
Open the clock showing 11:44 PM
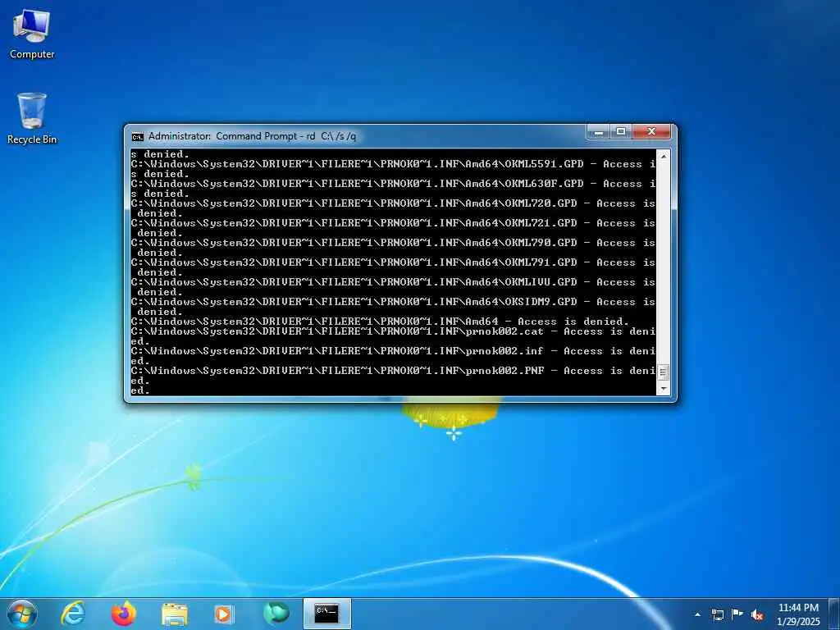pyautogui.click(x=798, y=614)
